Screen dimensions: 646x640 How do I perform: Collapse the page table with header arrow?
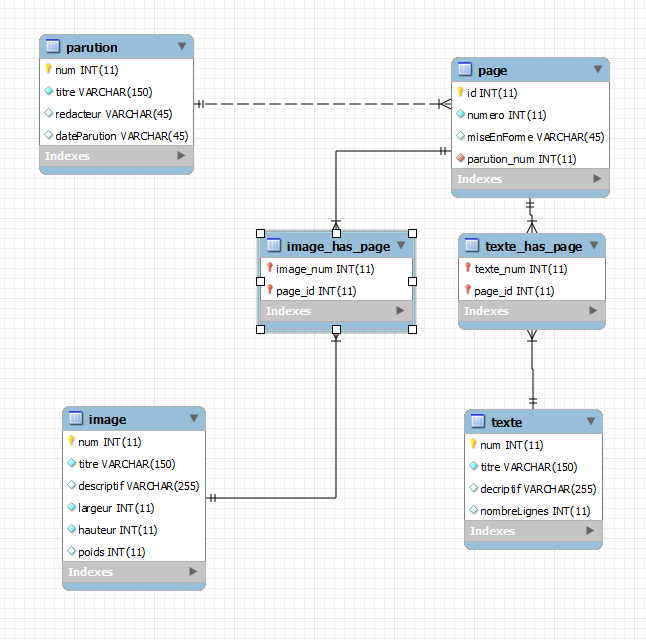(597, 70)
